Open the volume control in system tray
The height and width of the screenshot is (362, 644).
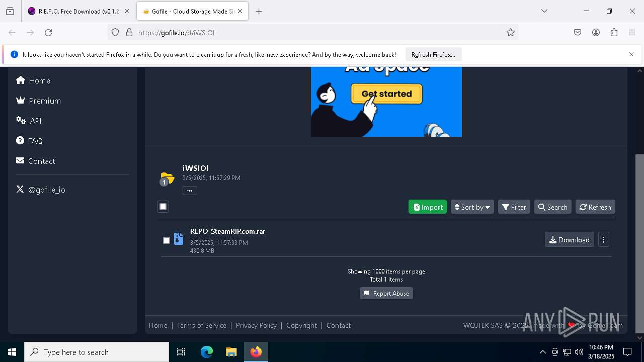click(x=579, y=352)
